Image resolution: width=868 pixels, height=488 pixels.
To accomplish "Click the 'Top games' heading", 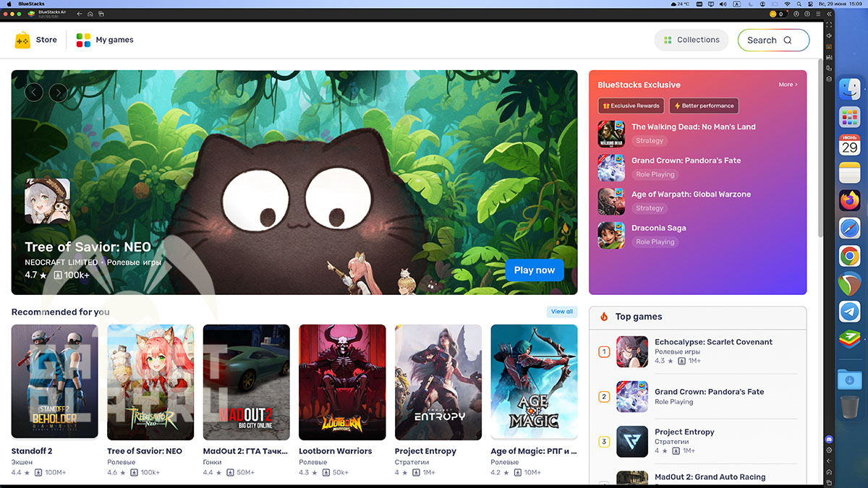I will click(x=639, y=317).
